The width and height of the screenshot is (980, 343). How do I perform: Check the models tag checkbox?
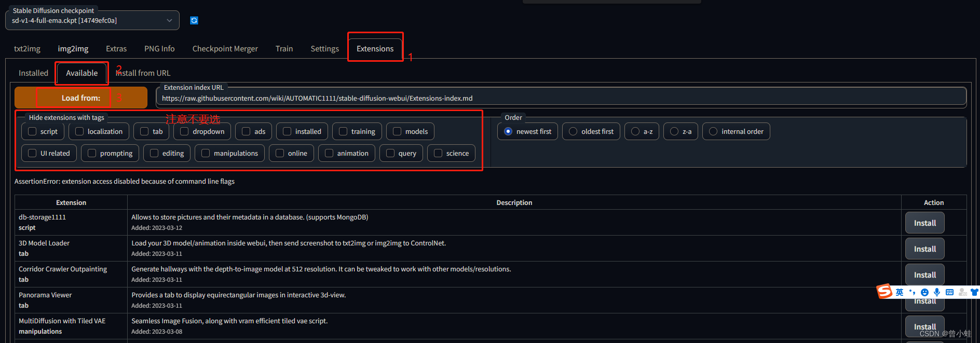tap(397, 131)
